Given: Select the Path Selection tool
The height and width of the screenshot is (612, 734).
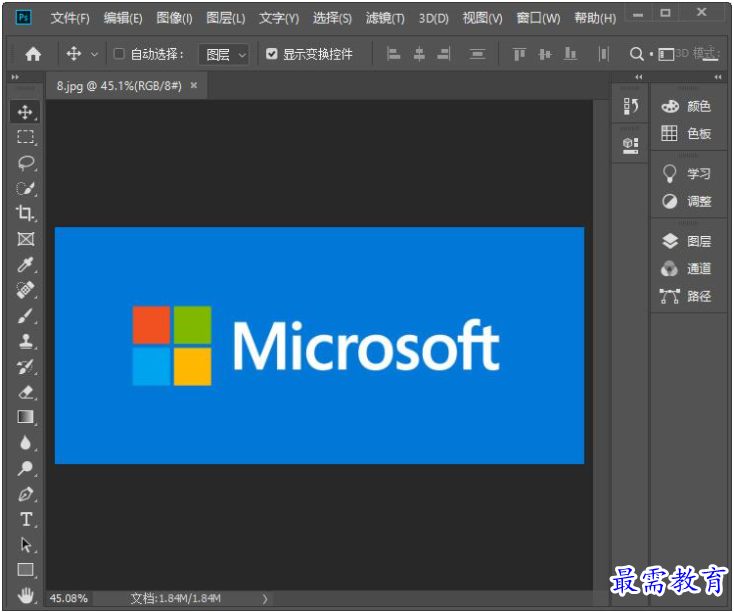Looking at the screenshot, I should click(x=25, y=545).
